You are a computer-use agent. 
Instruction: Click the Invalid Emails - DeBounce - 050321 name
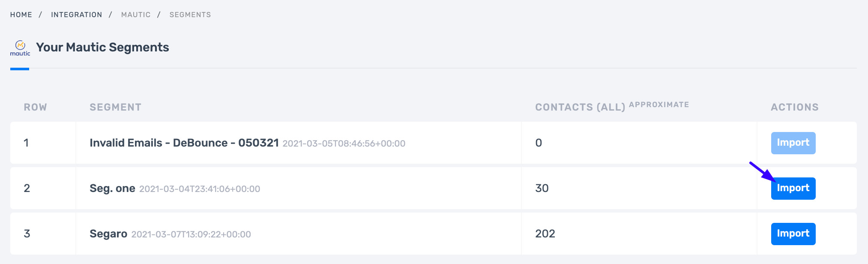coord(184,143)
